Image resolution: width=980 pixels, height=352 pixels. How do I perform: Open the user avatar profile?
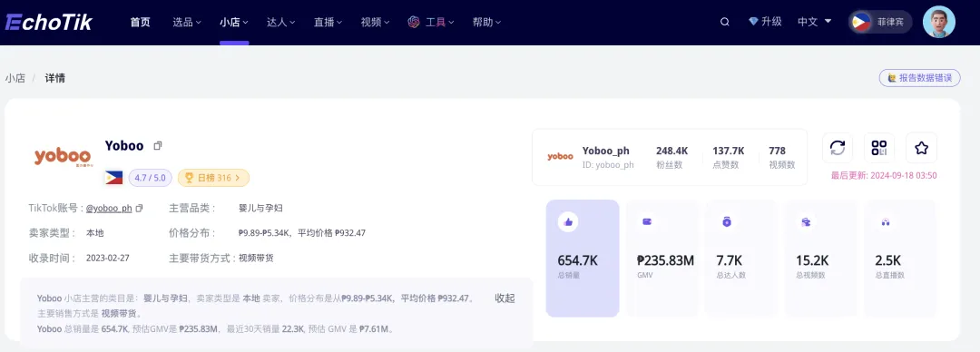[939, 22]
